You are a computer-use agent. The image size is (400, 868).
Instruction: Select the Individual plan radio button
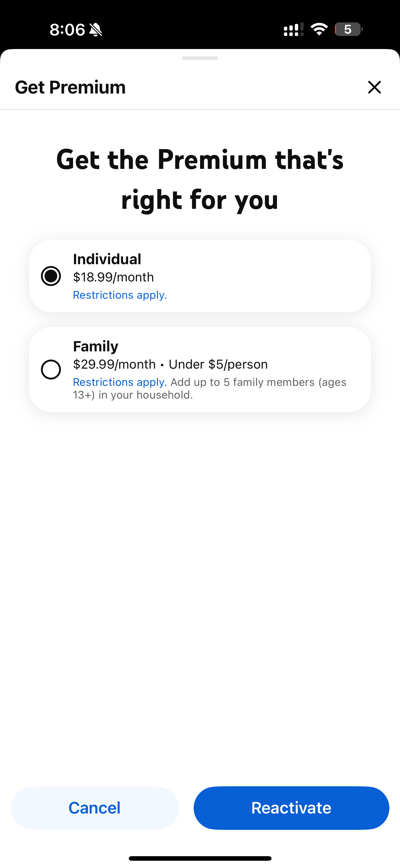coord(51,276)
